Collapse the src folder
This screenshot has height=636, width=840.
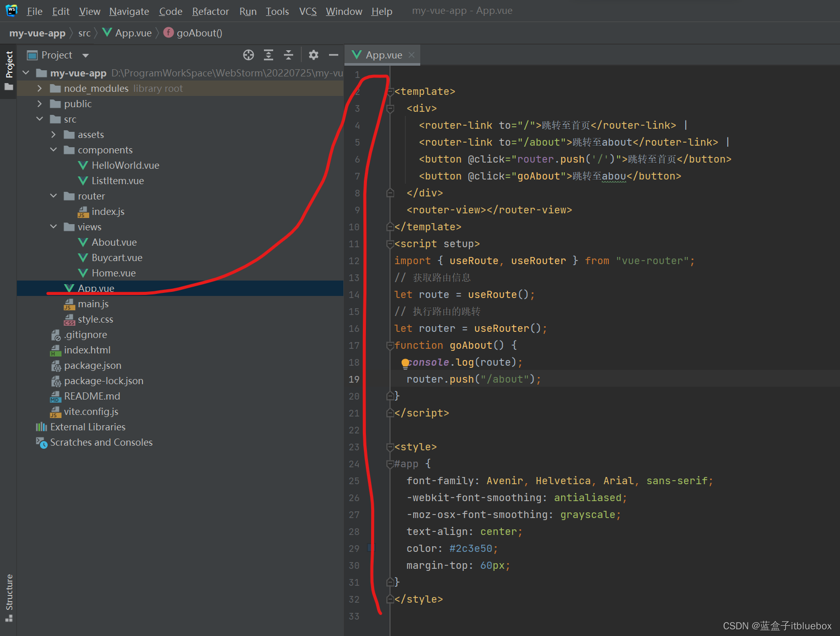coord(40,119)
